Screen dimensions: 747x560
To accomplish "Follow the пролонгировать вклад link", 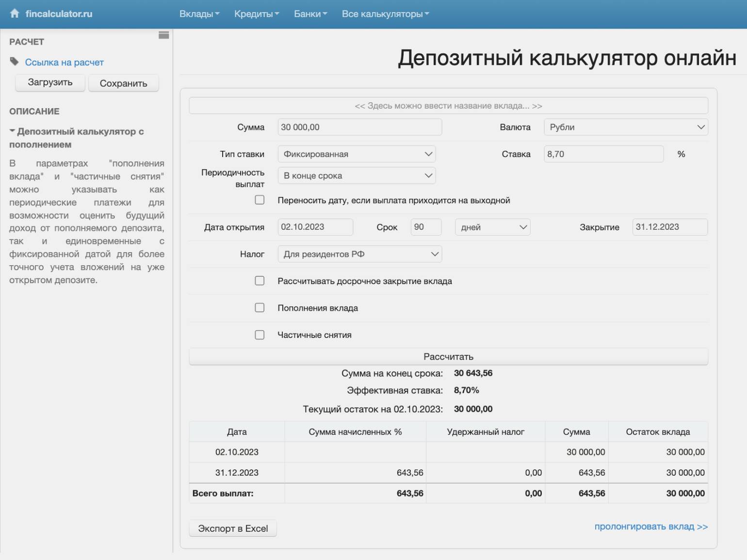I will click(x=651, y=527).
